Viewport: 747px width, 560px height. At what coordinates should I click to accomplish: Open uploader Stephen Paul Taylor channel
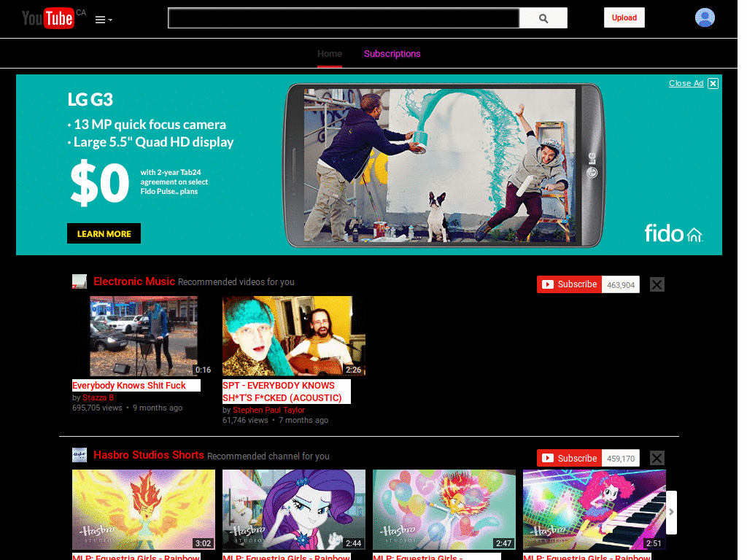point(268,410)
